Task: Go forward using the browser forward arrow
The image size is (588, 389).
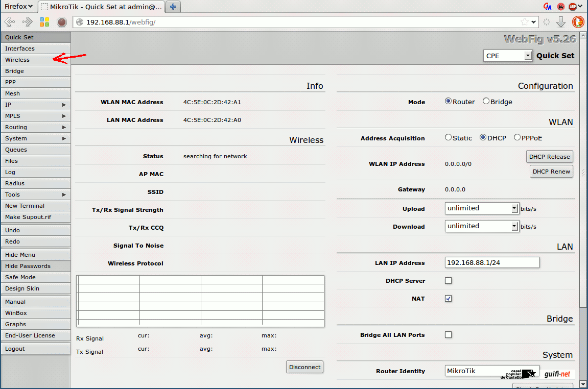Action: pos(28,22)
